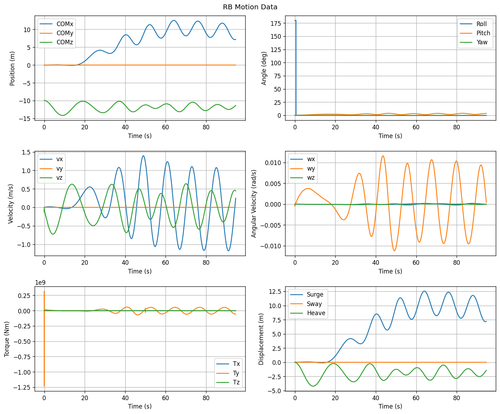Select the COMz legend label

coord(65,42)
